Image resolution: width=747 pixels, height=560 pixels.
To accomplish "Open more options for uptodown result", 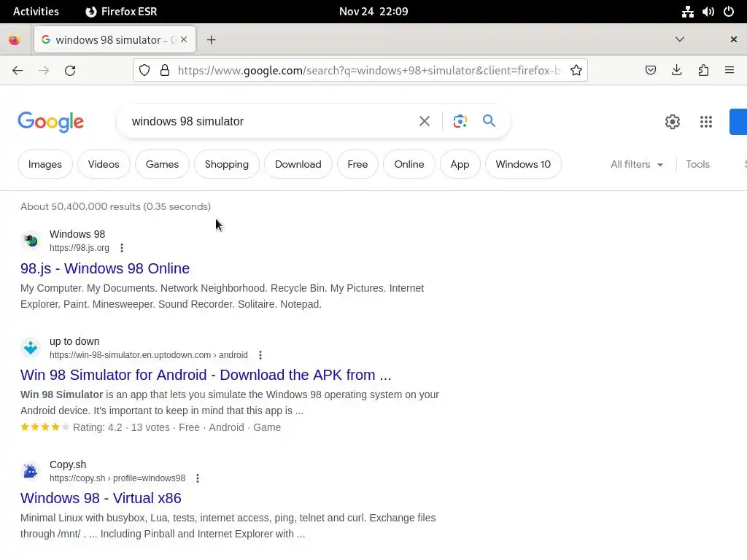I will click(x=260, y=355).
